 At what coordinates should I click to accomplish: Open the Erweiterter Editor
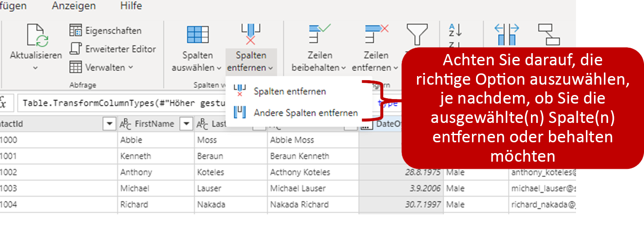(x=113, y=49)
